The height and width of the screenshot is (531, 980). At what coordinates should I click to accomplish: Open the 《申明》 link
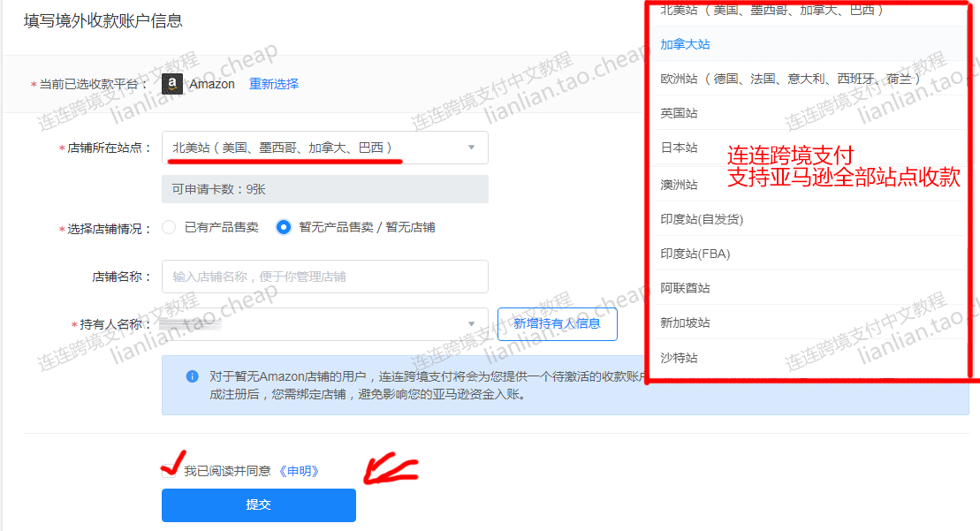[x=299, y=470]
